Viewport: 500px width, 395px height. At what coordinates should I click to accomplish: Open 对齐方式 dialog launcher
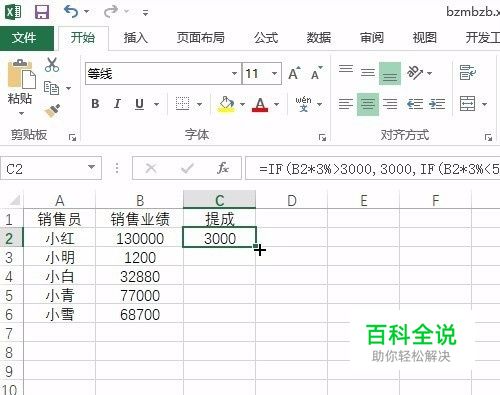pyautogui.click(x=488, y=137)
